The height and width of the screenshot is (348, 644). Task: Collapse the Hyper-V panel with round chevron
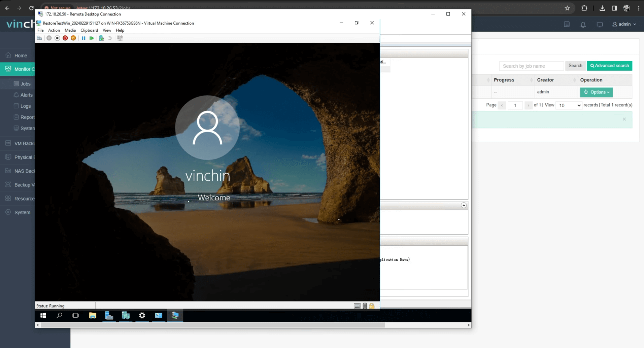click(x=464, y=205)
